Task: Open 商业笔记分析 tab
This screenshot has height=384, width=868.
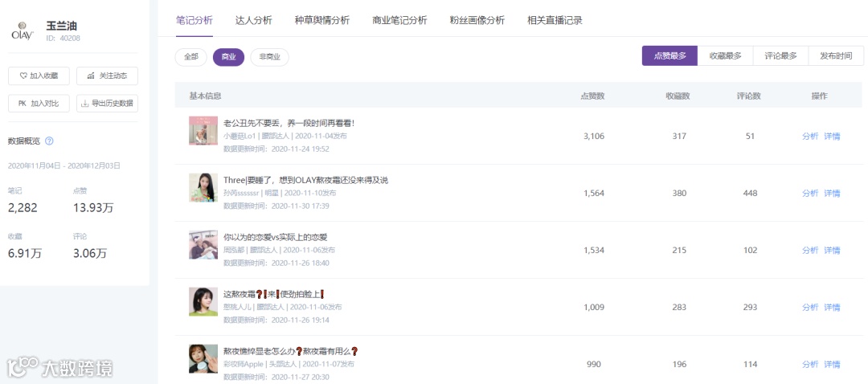Action: [x=399, y=20]
